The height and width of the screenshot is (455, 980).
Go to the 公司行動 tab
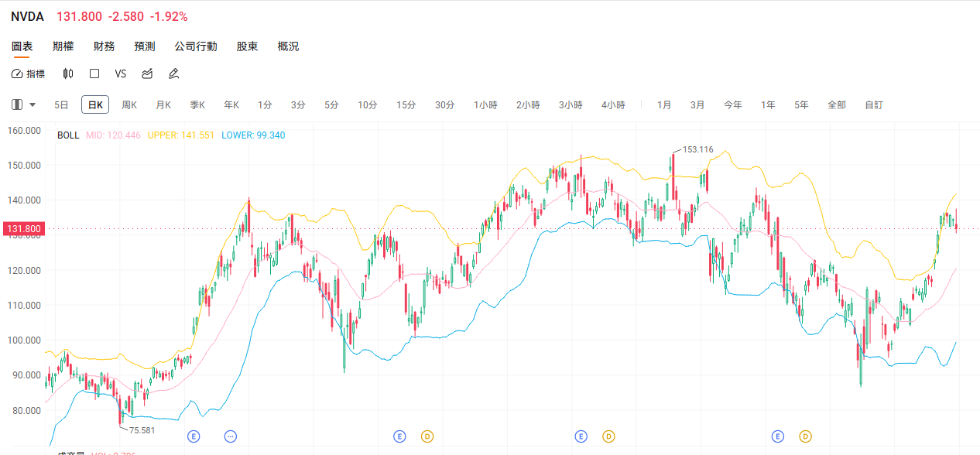[196, 46]
